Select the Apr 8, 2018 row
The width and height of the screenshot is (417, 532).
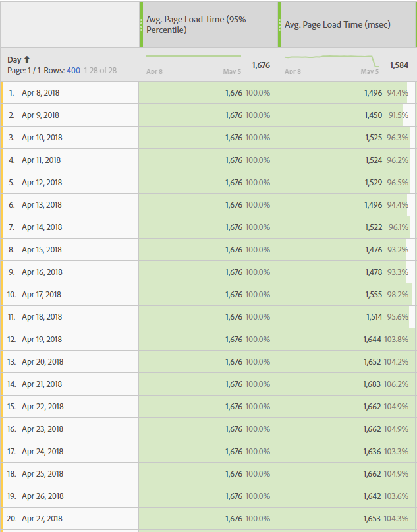click(x=40, y=93)
